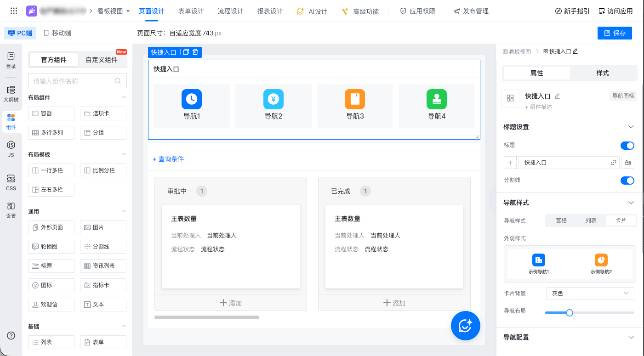
Task: Choose 卡片 navigation style
Action: (x=621, y=220)
